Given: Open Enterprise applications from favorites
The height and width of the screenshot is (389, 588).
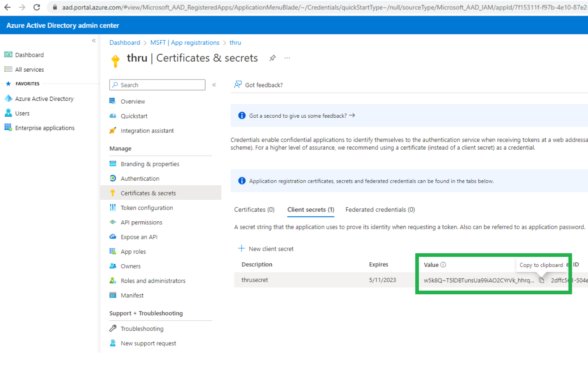Looking at the screenshot, I should 45,128.
